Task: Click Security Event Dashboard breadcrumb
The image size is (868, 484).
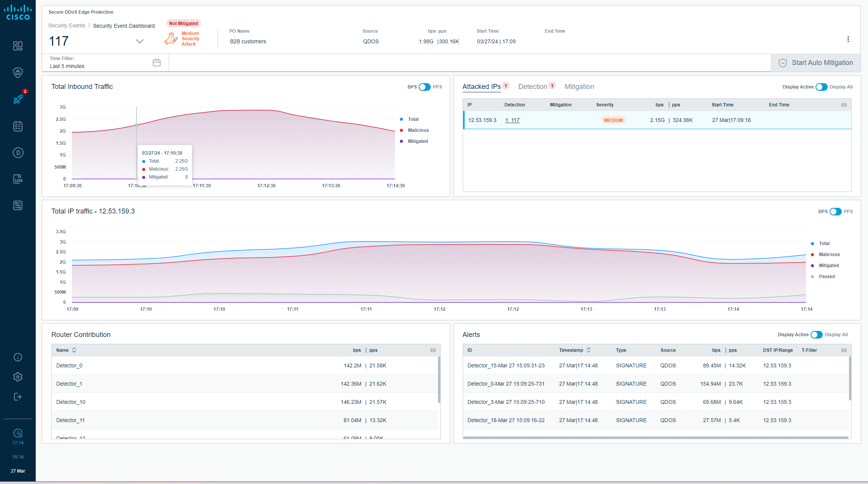Action: pos(124,26)
